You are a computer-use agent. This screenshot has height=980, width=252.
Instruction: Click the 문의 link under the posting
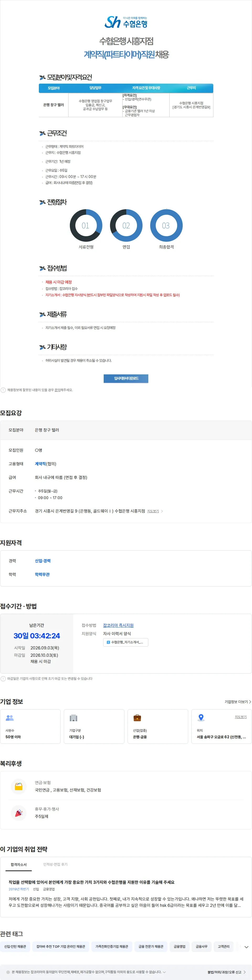[57, 390]
